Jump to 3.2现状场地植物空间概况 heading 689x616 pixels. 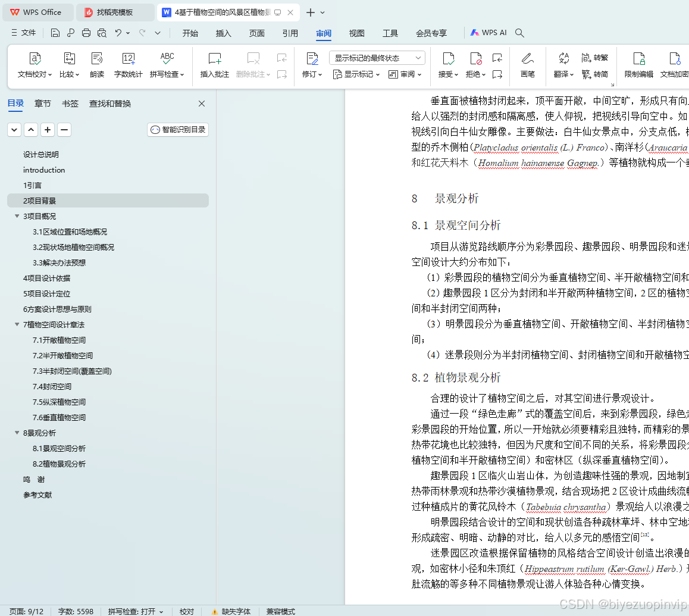tap(73, 247)
